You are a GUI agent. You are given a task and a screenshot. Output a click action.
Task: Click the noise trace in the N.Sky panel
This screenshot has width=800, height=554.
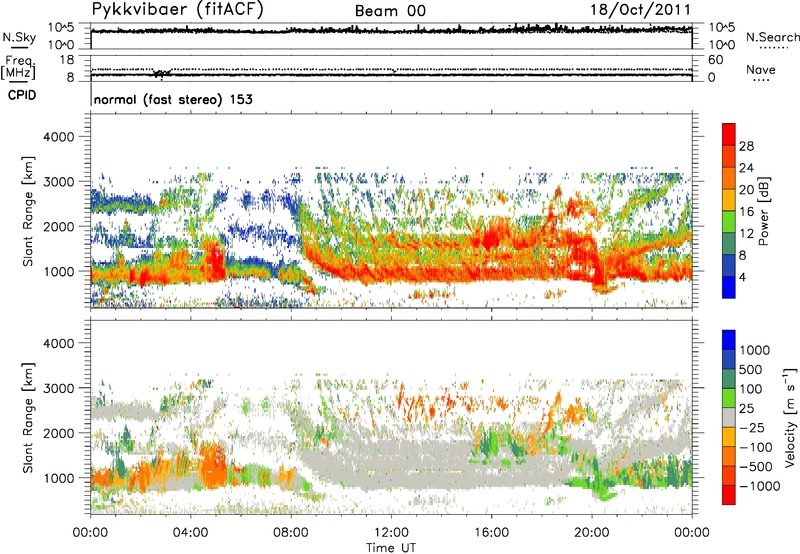click(391, 30)
